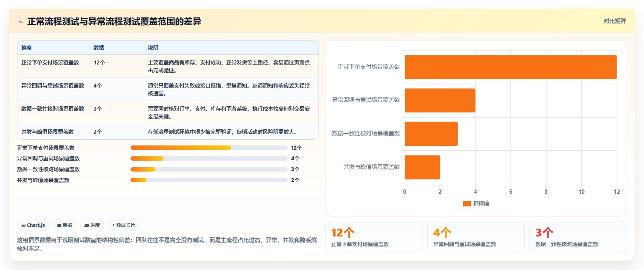Click table cell 并发与峰值场景覆盖数
This screenshot has height=270, width=644.
point(47,132)
